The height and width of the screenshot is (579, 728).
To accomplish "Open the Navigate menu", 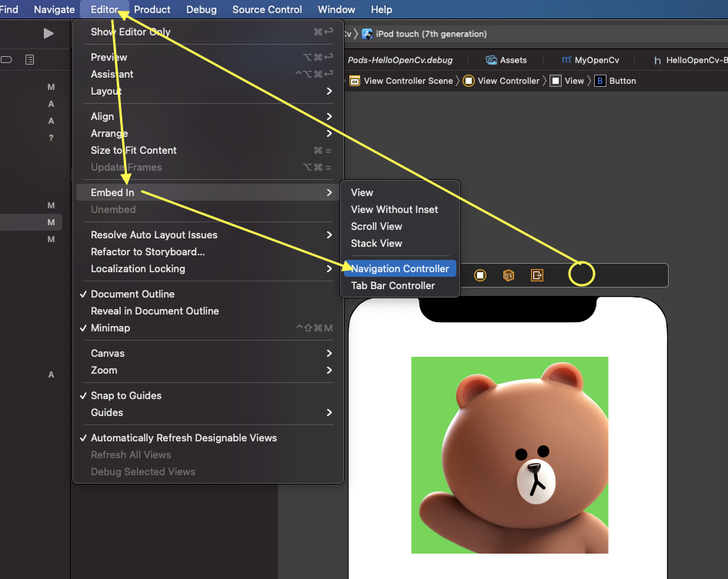I will (55, 9).
